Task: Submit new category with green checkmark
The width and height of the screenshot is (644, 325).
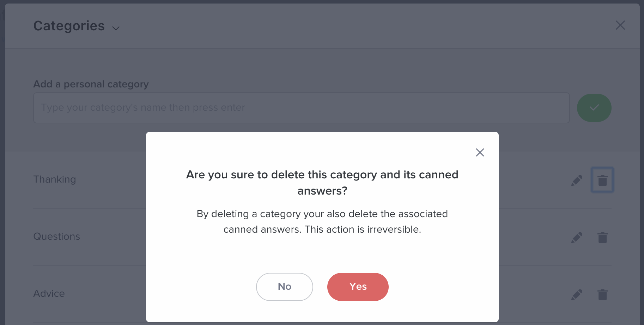Action: 594,108
